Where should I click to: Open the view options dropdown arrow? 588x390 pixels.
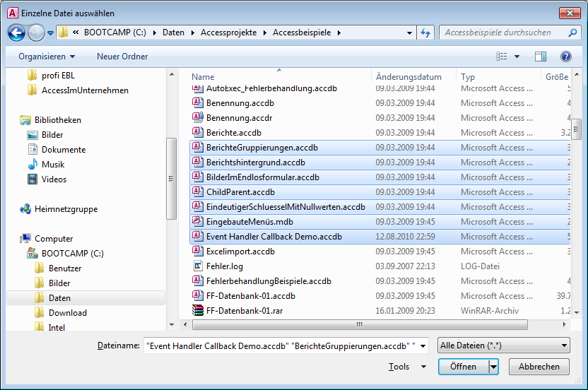(x=517, y=57)
